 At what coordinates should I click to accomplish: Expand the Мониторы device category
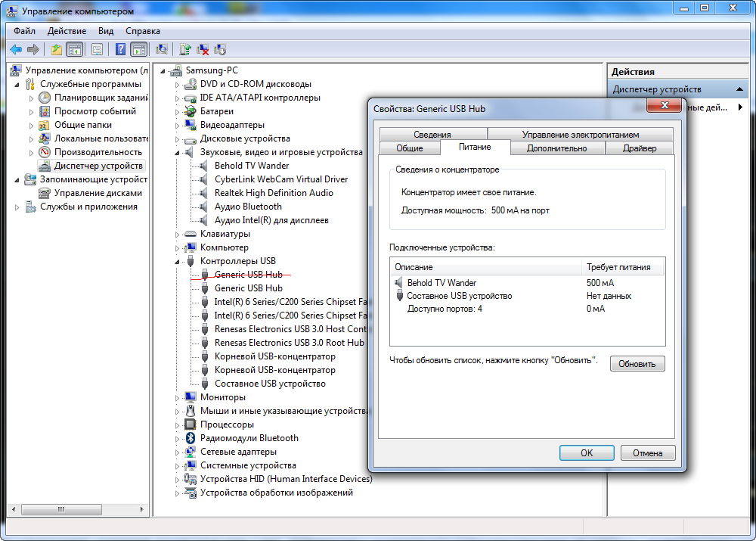(x=178, y=397)
